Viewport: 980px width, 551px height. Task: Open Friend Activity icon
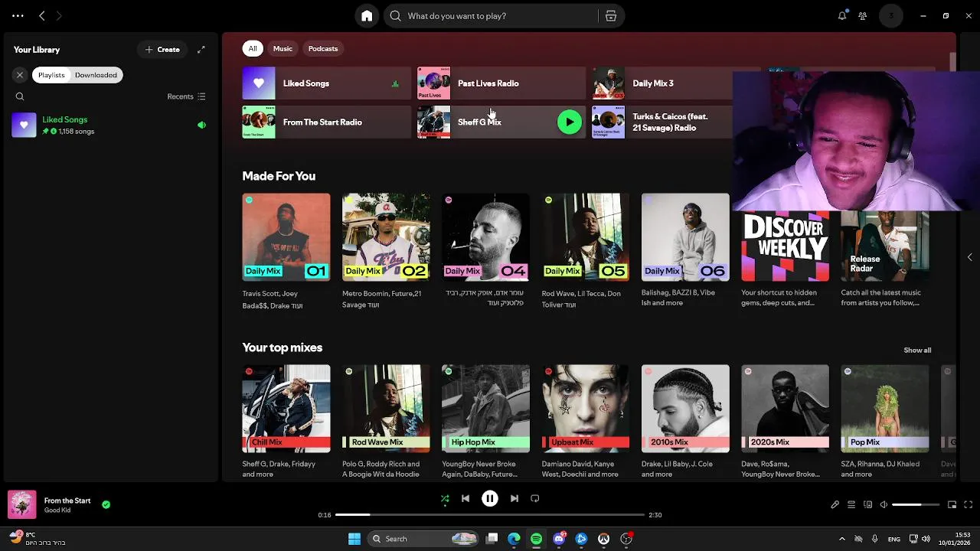(863, 15)
